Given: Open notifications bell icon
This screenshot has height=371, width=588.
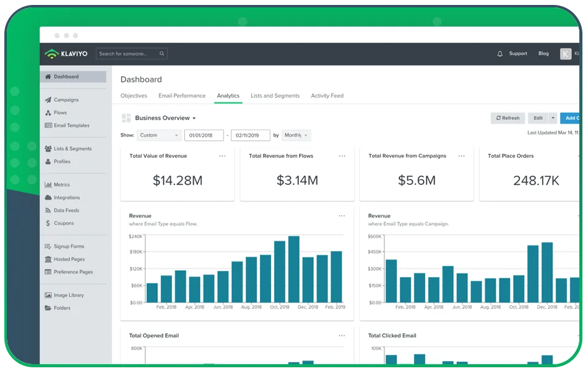Looking at the screenshot, I should (500, 54).
